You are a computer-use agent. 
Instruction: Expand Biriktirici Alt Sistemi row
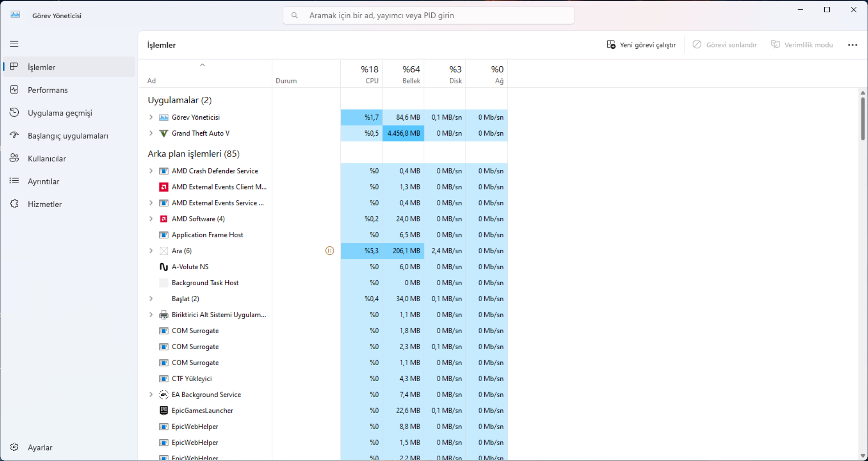(151, 314)
